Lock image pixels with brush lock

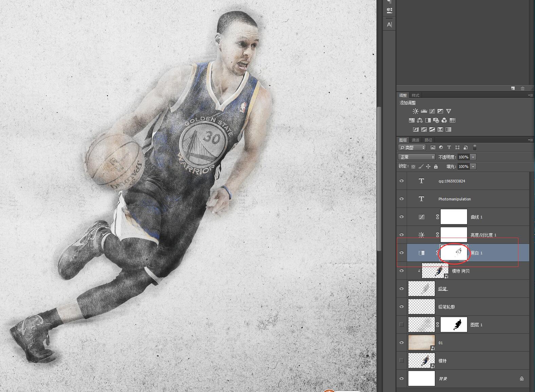421,166
